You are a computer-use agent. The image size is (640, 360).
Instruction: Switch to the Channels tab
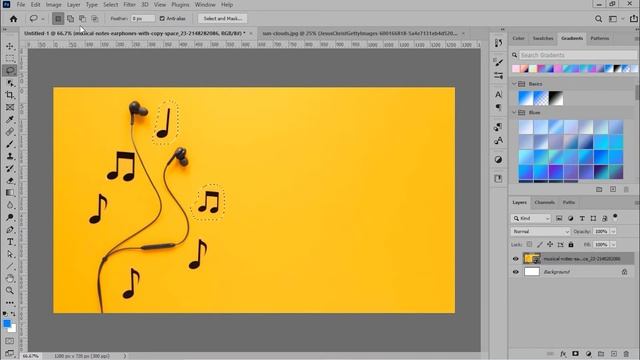click(x=544, y=202)
